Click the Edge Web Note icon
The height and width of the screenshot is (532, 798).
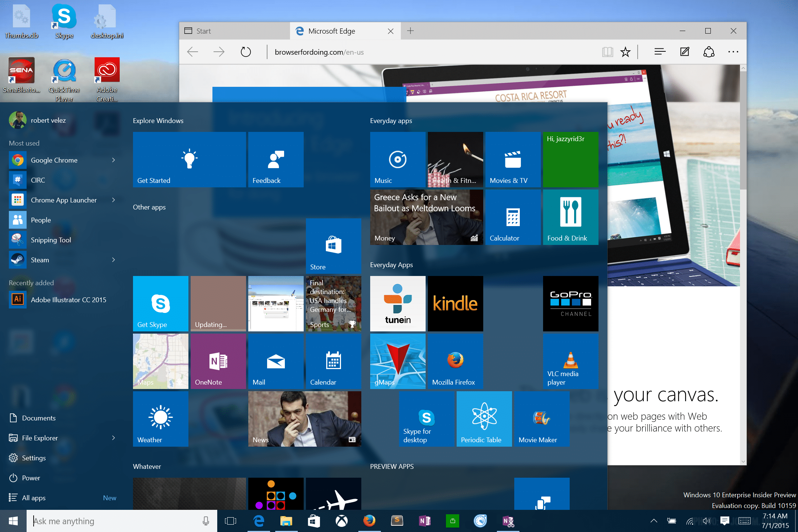685,52
